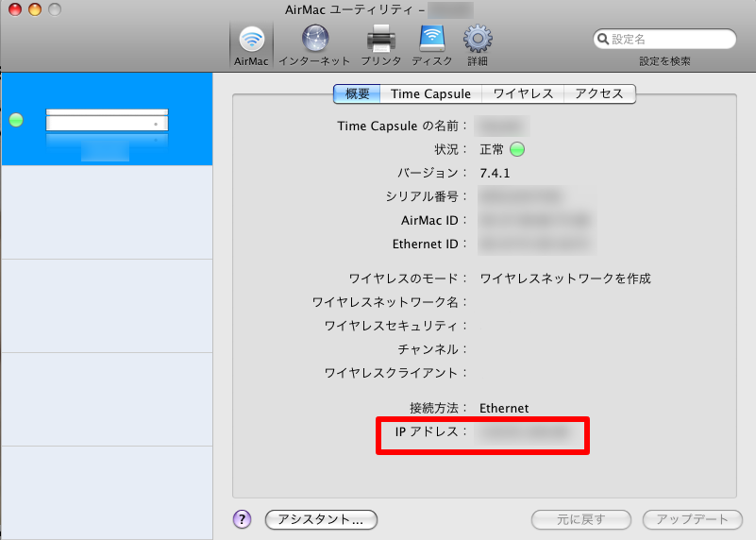Select the Time Capsule device in sidebar
This screenshot has height=540, width=756.
[107, 119]
